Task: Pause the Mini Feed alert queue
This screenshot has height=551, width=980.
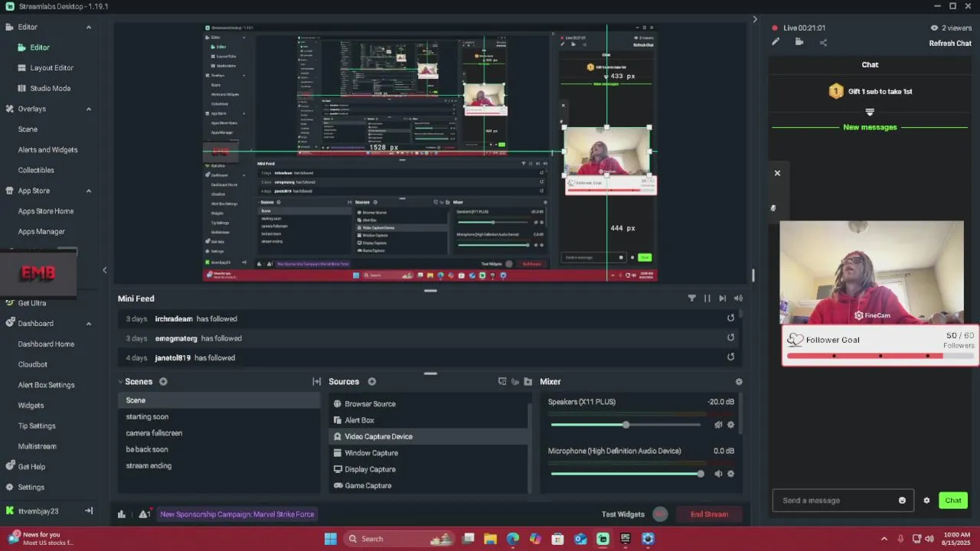Action: 707,298
